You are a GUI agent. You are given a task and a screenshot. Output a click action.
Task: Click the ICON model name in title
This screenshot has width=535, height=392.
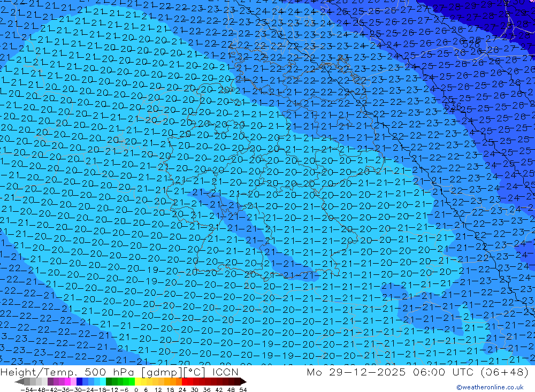225,372
